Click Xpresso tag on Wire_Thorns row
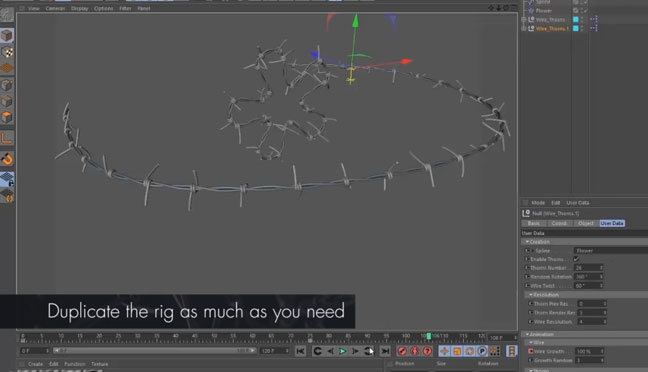648x372 pixels. point(593,19)
